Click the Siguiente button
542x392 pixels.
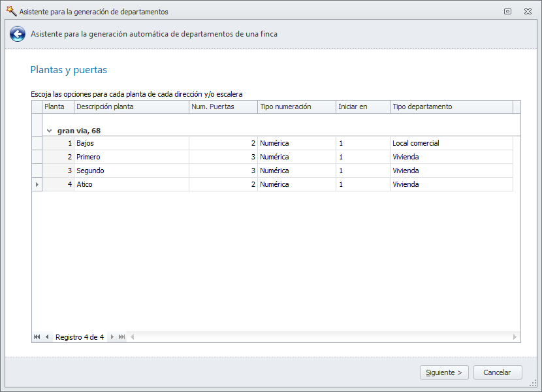444,372
